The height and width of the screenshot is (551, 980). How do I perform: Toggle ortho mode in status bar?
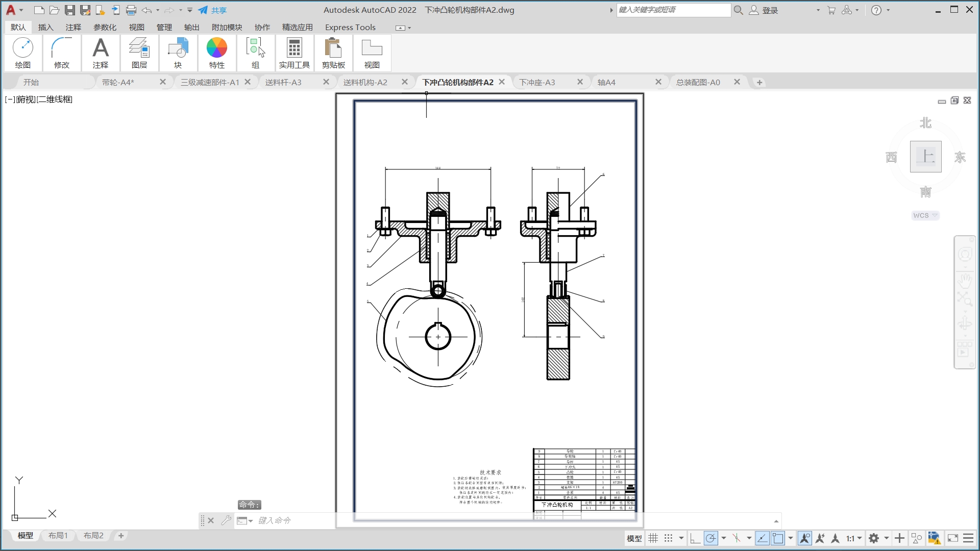coord(695,538)
